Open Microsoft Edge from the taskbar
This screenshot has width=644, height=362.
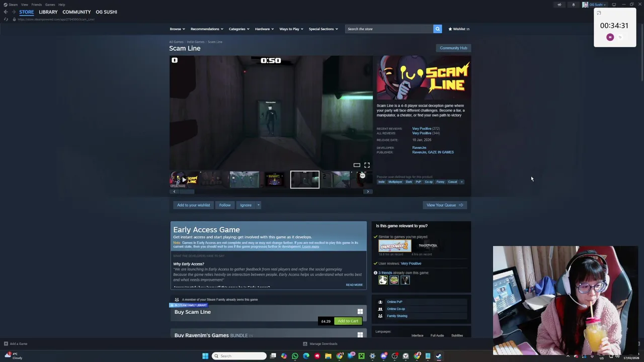(306, 356)
